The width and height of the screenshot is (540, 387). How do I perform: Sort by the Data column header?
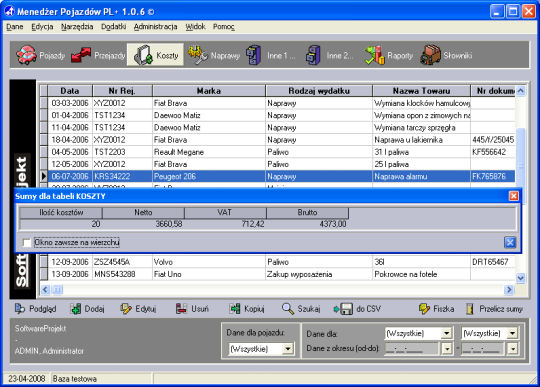point(70,91)
